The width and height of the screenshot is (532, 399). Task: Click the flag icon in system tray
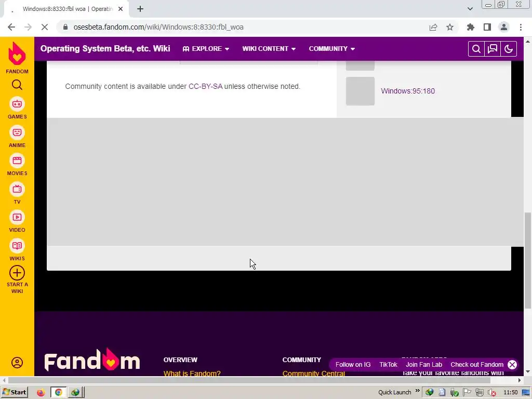point(467,393)
